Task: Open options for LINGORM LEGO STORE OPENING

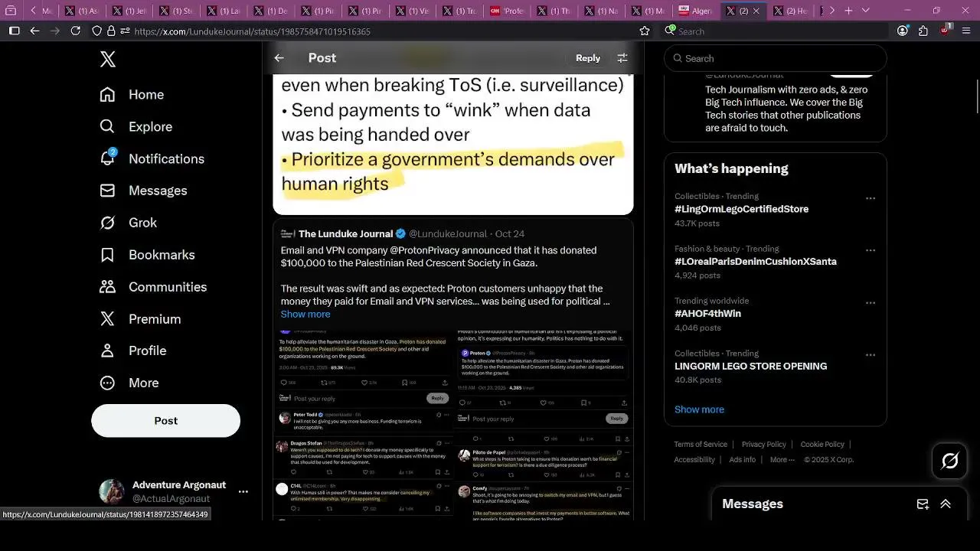Action: pos(871,355)
